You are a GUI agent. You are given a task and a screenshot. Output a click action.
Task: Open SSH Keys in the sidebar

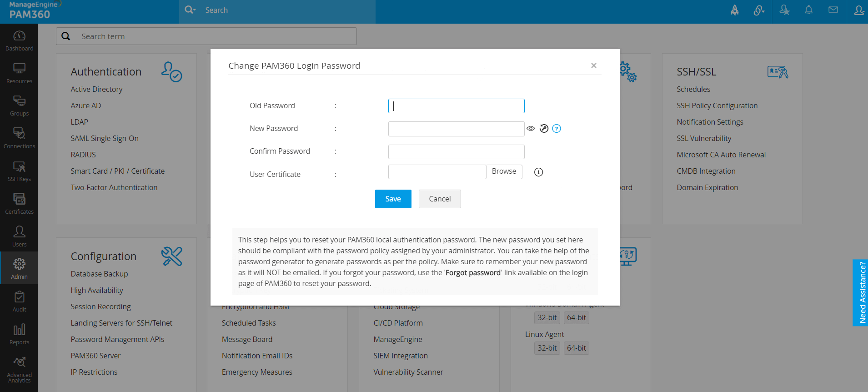[19, 171]
